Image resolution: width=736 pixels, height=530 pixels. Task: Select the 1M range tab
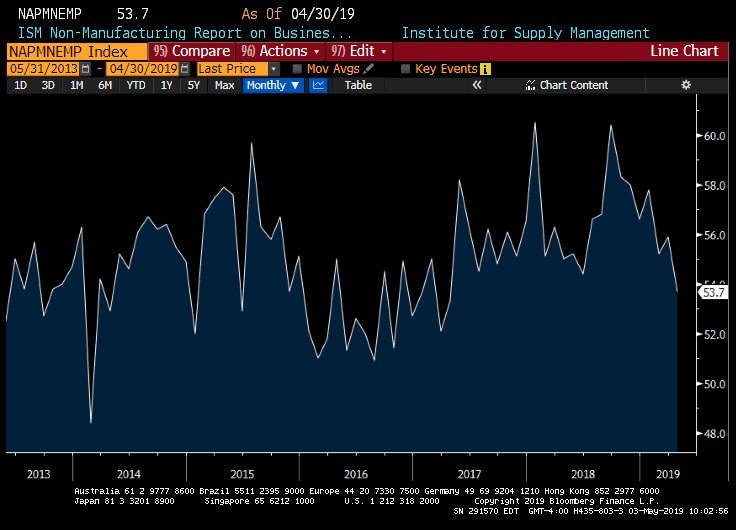(77, 85)
